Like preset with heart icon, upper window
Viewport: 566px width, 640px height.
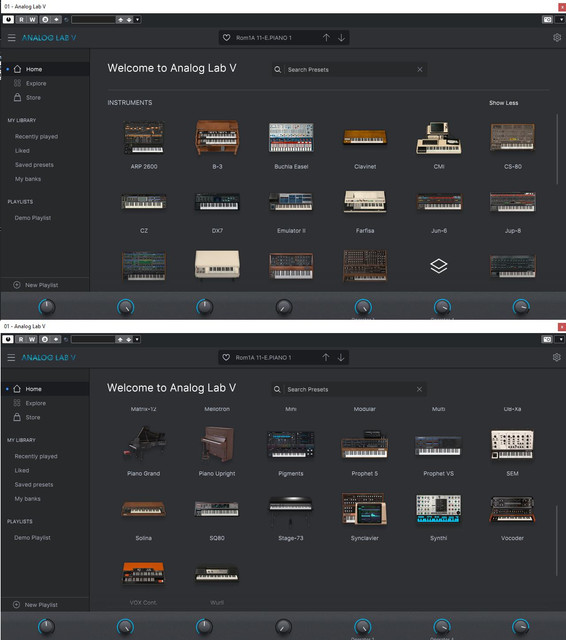(x=226, y=38)
